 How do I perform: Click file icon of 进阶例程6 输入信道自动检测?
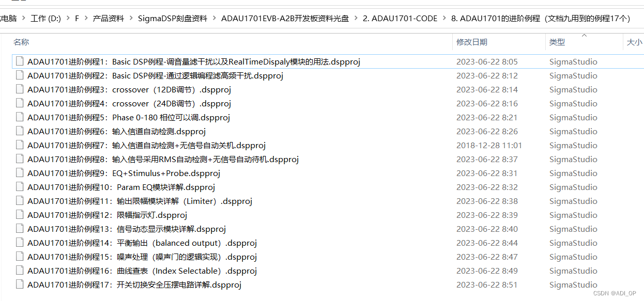pyautogui.click(x=20, y=131)
